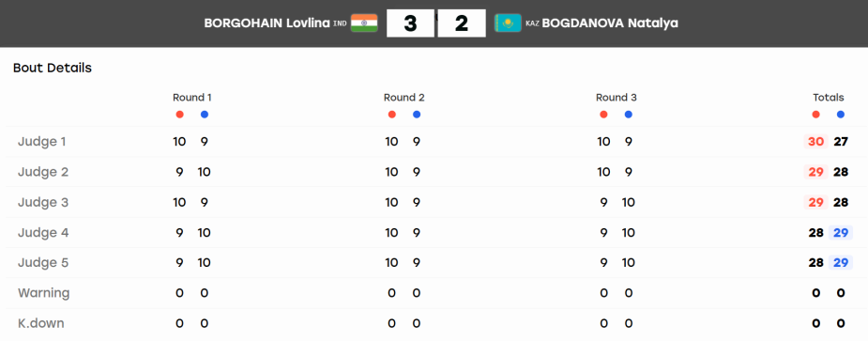Click the red corner dot under Round 1
Image resolution: width=868 pixels, height=341 pixels.
click(179, 115)
